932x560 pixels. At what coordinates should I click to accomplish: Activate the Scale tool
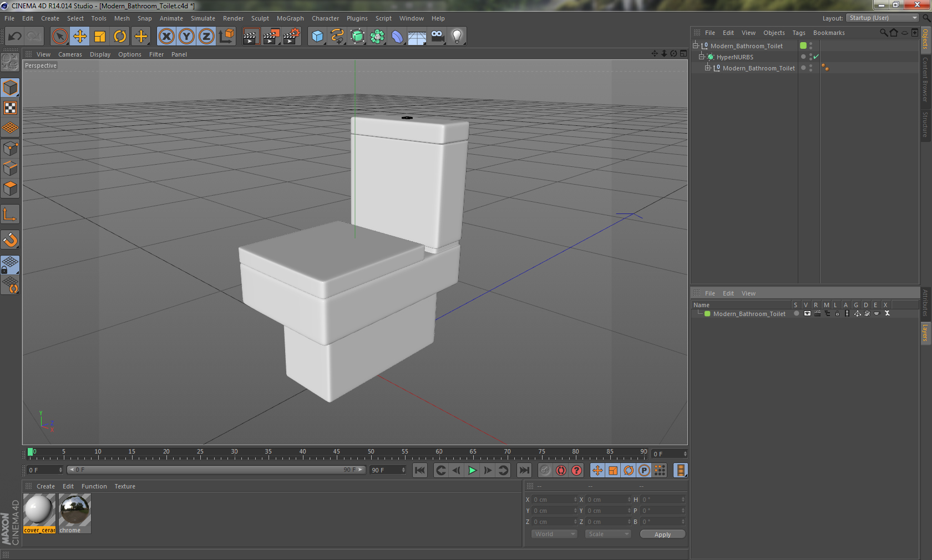coord(100,37)
